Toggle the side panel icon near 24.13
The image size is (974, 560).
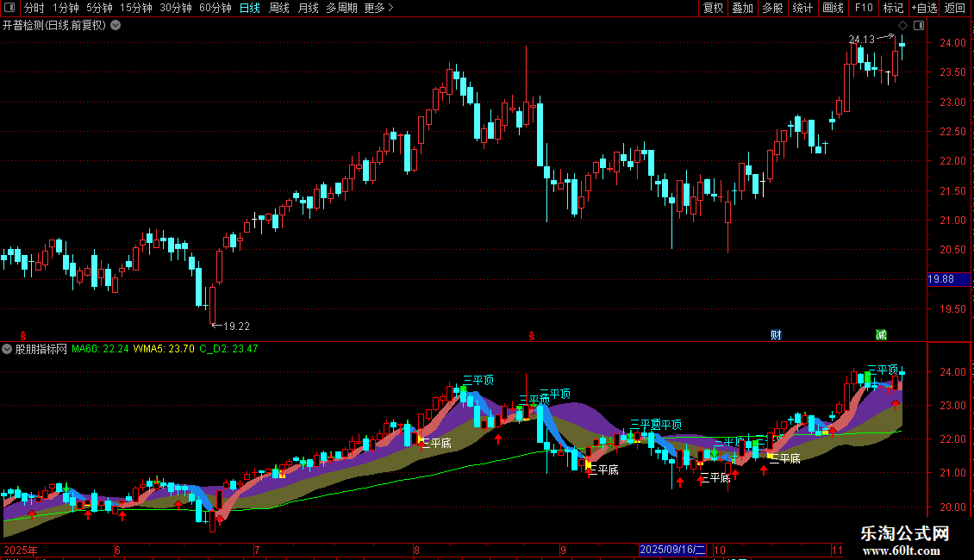coord(919,26)
